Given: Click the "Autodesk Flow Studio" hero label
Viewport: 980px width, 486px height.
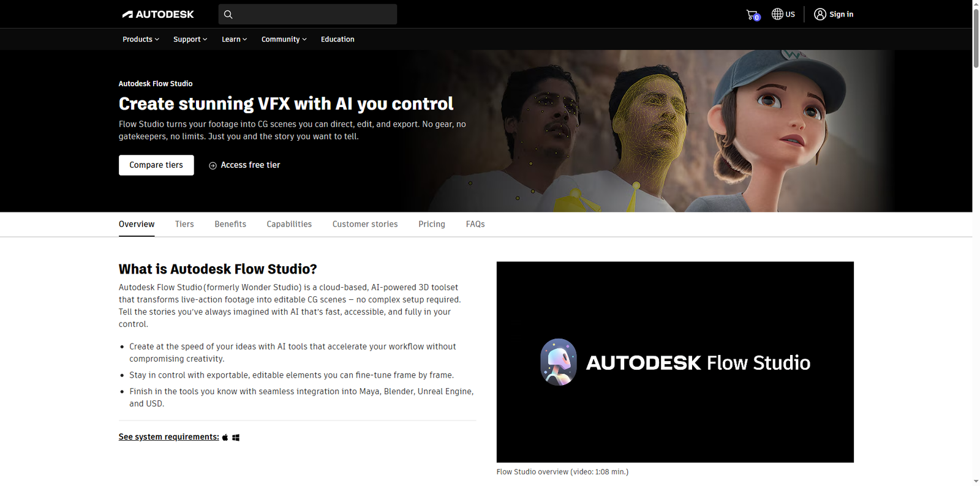Looking at the screenshot, I should [156, 84].
